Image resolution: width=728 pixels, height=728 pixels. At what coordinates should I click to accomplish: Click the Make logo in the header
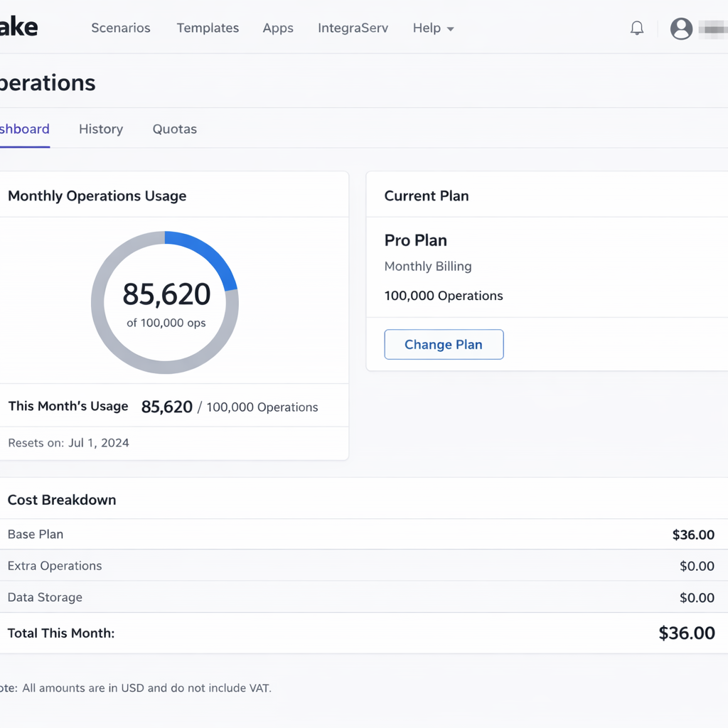point(18,28)
